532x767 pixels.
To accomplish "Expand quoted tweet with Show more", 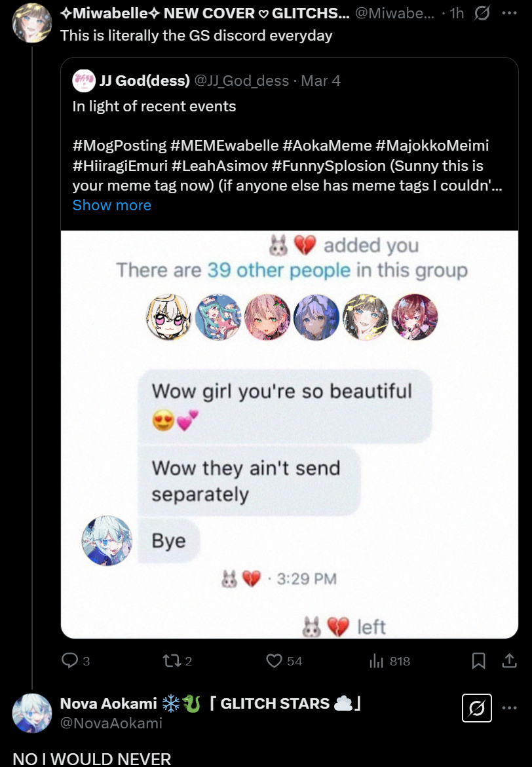I will point(111,206).
